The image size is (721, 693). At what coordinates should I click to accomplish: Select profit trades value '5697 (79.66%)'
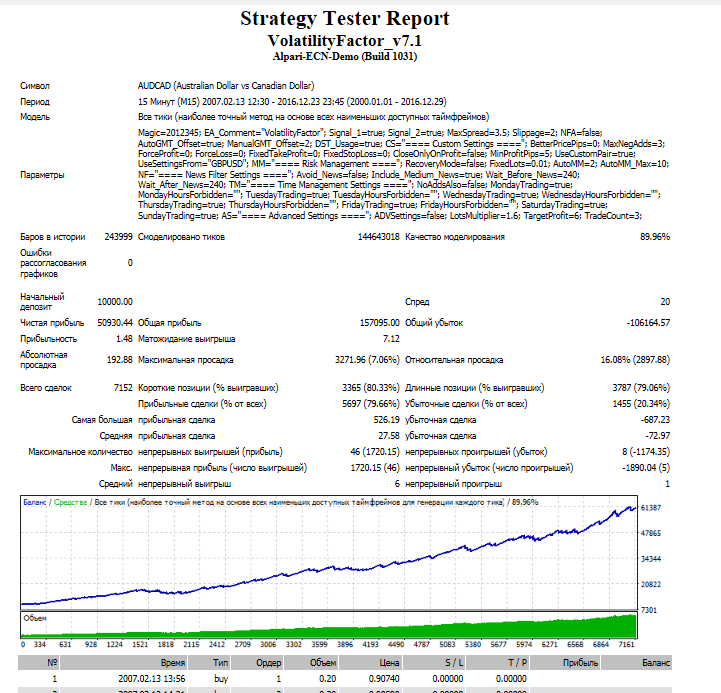[371, 404]
